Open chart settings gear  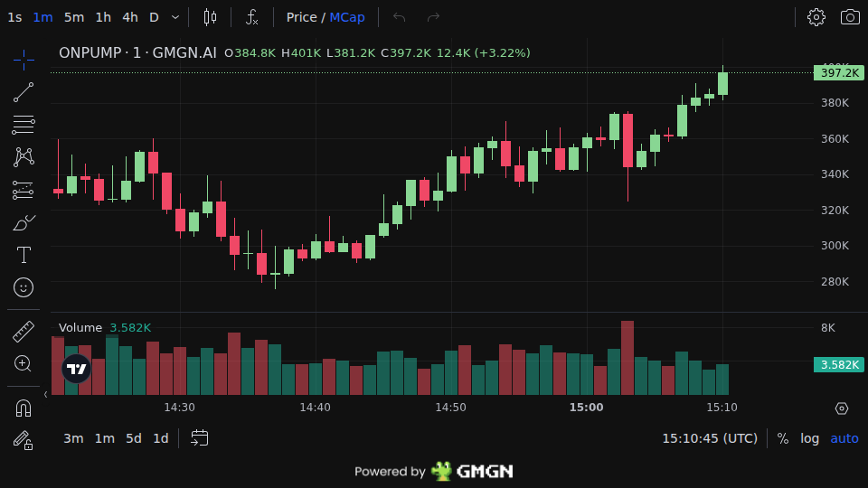click(816, 17)
